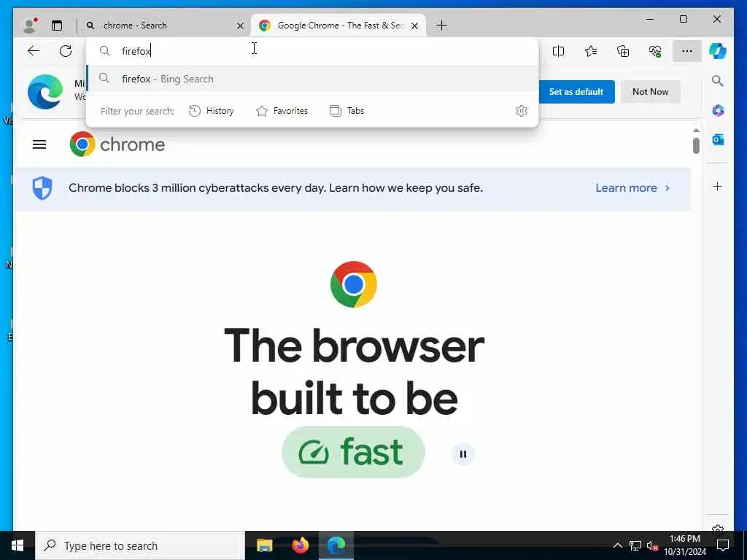Select the firefox - Bing Search suggestion
Viewport: 747px width, 560px height.
click(312, 79)
